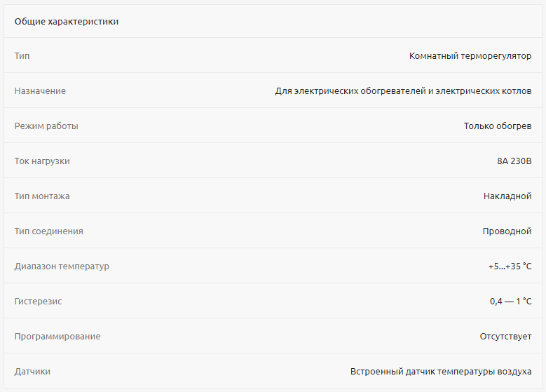The width and height of the screenshot is (546, 392).
Task: Click value 'Для электрических обогревателей и электрических котлов'
Action: (x=403, y=91)
